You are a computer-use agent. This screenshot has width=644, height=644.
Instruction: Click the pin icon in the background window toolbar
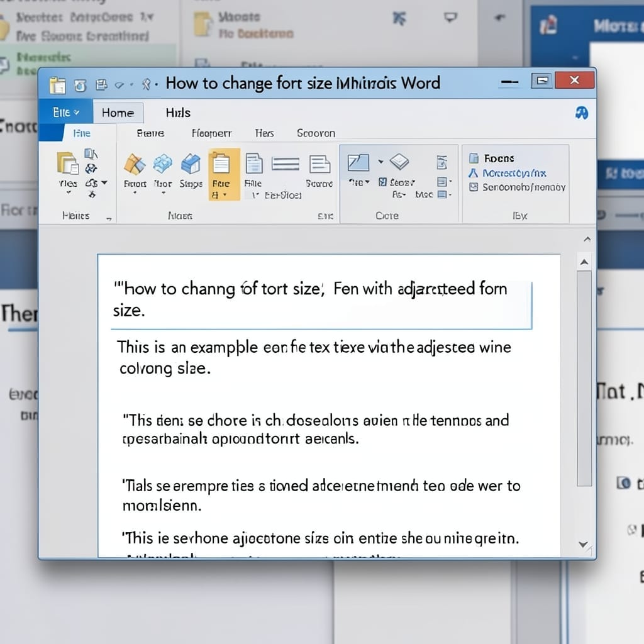click(x=399, y=18)
